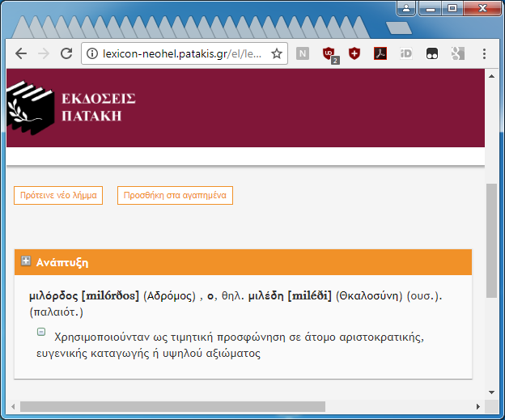Click the (παλαιότ.) usage label
The width and height of the screenshot is (505, 420).
[57, 312]
